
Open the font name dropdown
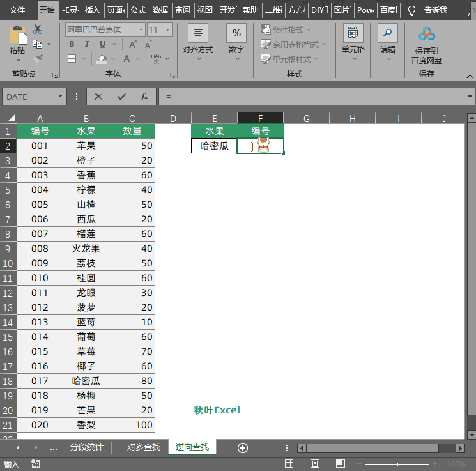click(141, 30)
